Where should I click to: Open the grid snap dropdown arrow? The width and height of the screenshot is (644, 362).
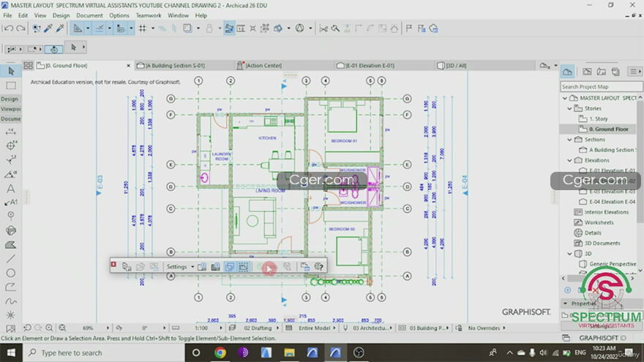(153, 29)
